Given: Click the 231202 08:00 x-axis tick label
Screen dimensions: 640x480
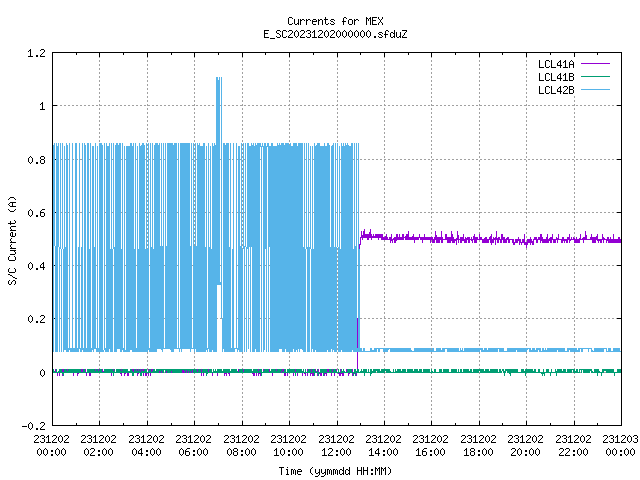Looking at the screenshot, I should click(241, 446).
